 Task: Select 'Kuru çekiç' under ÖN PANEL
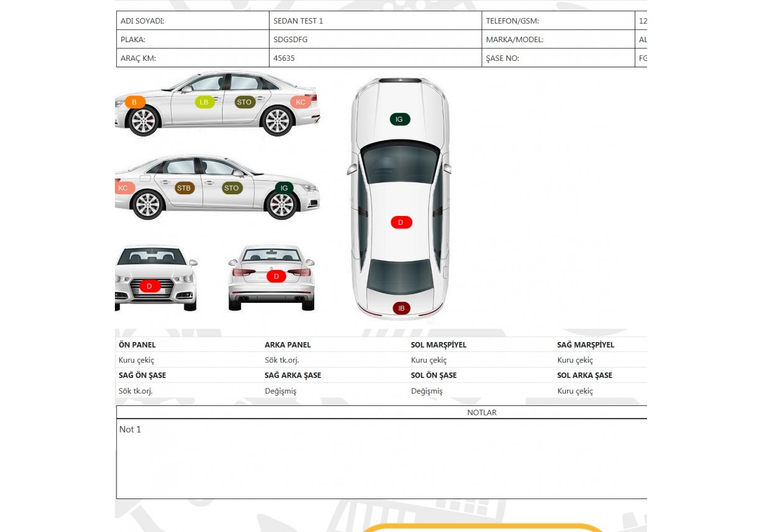137,360
